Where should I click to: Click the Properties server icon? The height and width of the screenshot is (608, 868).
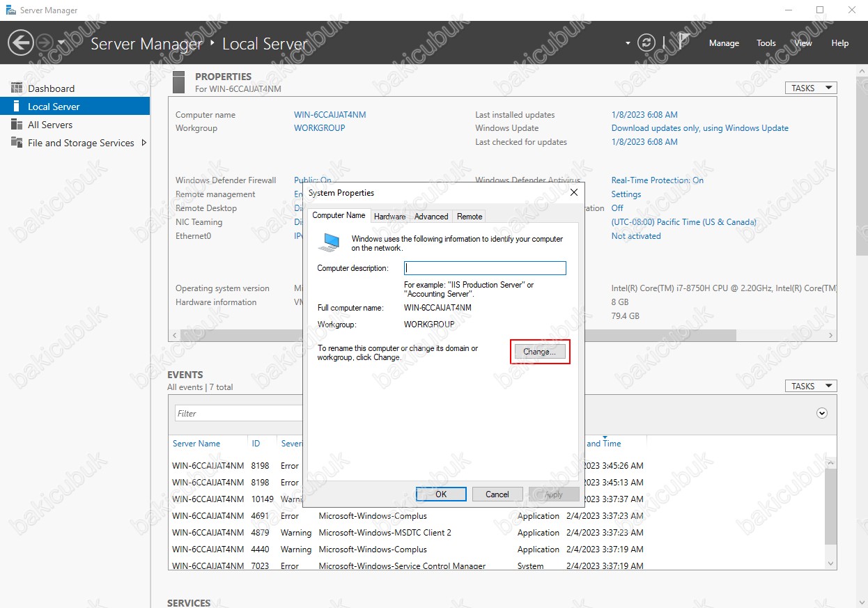click(x=178, y=81)
